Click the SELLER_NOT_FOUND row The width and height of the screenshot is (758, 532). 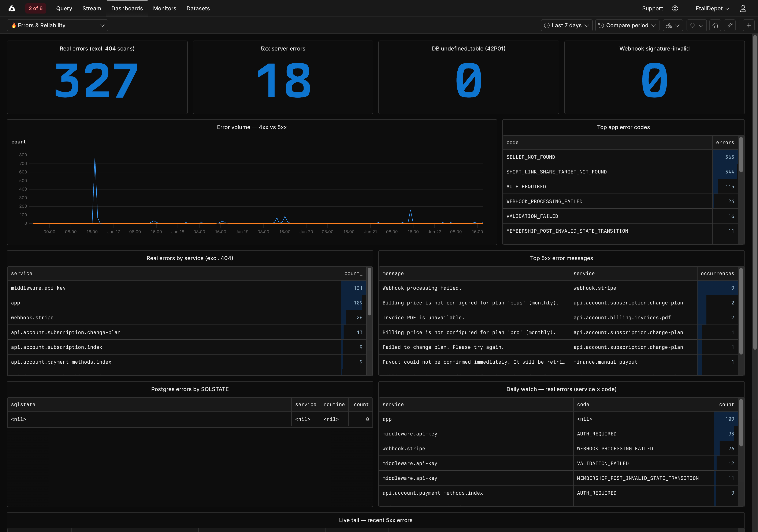pos(620,157)
